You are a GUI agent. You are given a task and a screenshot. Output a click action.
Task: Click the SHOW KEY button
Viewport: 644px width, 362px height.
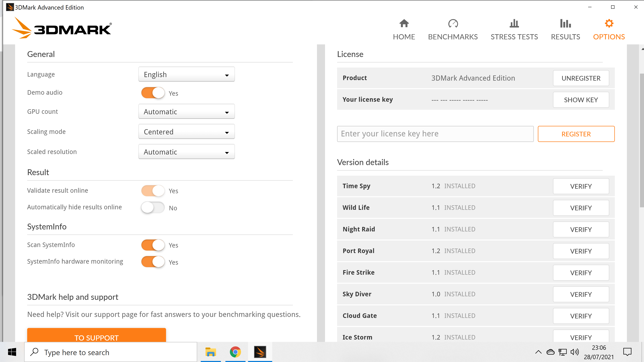pos(581,100)
